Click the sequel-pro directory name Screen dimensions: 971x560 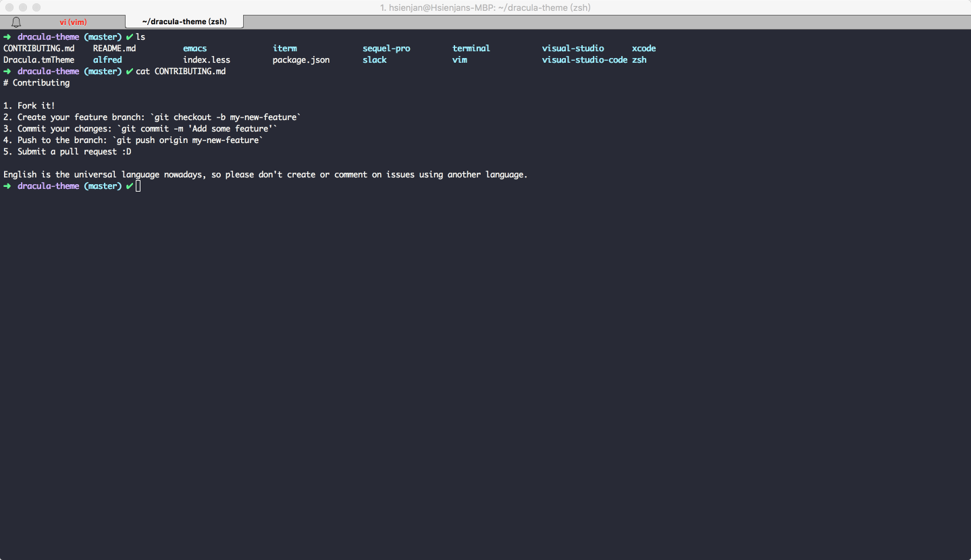386,49
